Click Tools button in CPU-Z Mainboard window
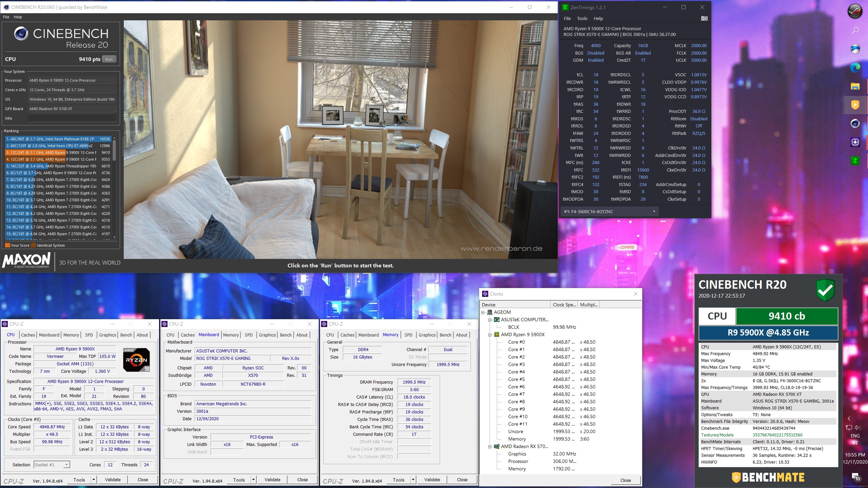The height and width of the screenshot is (488, 868). point(239,480)
